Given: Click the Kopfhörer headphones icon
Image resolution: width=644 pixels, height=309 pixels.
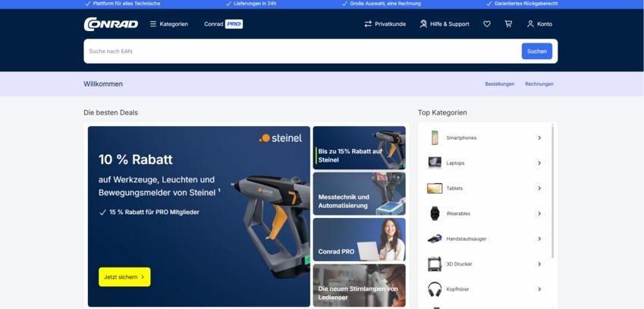Looking at the screenshot, I should [435, 289].
